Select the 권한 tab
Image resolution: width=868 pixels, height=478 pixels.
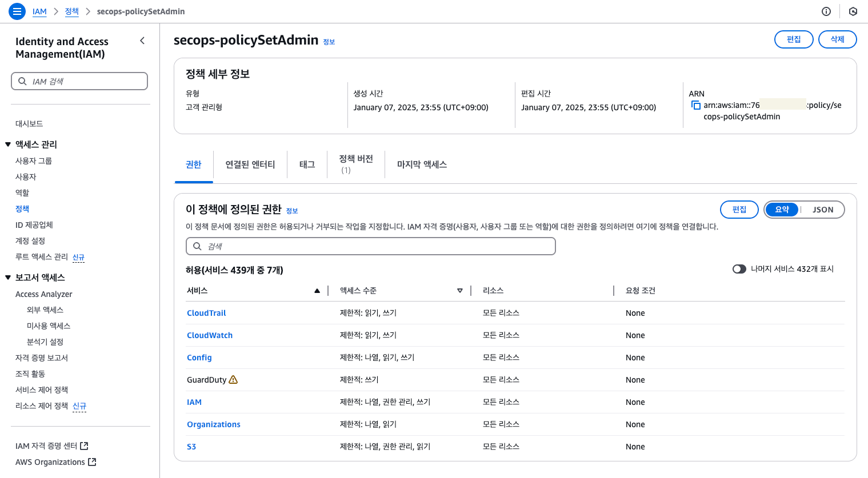194,164
